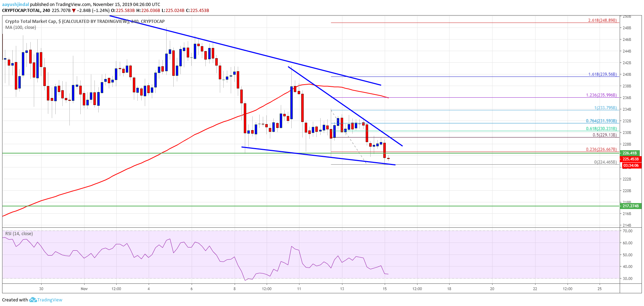
Task: Click the 15 date axis label
Action: [x=385, y=289]
